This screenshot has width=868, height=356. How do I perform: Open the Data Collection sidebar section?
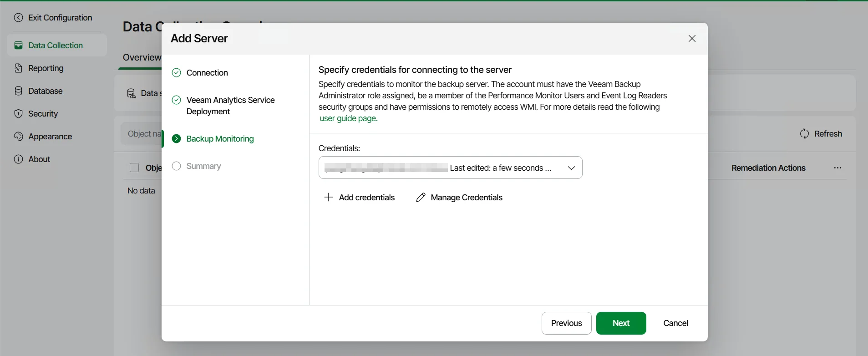tap(56, 46)
